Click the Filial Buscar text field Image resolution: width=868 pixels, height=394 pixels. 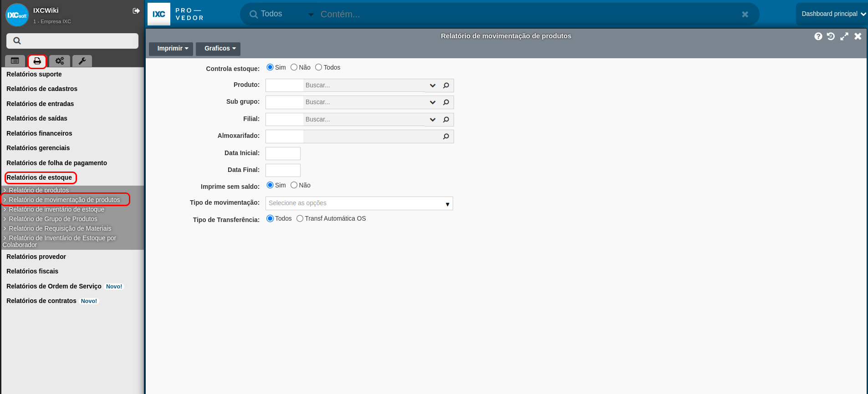tap(364, 120)
